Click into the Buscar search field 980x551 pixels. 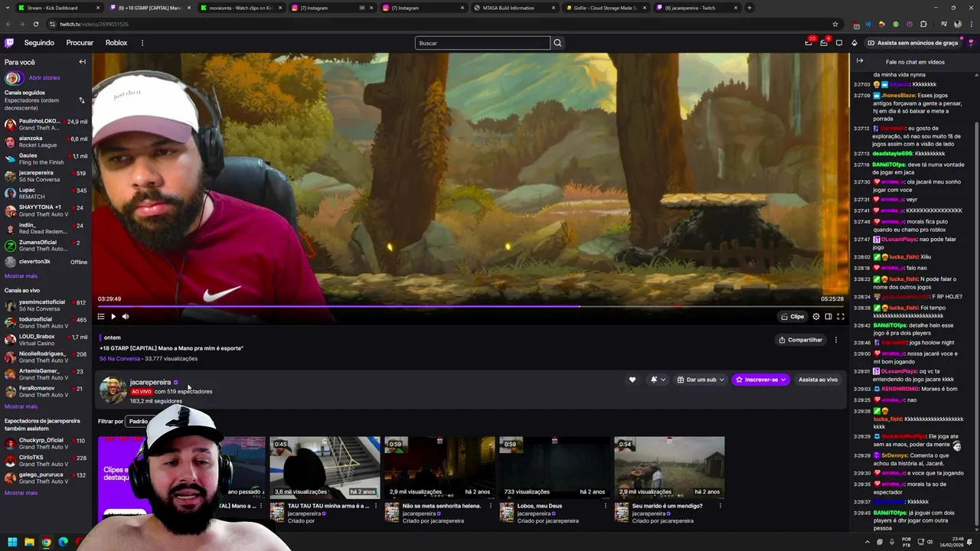tap(482, 43)
